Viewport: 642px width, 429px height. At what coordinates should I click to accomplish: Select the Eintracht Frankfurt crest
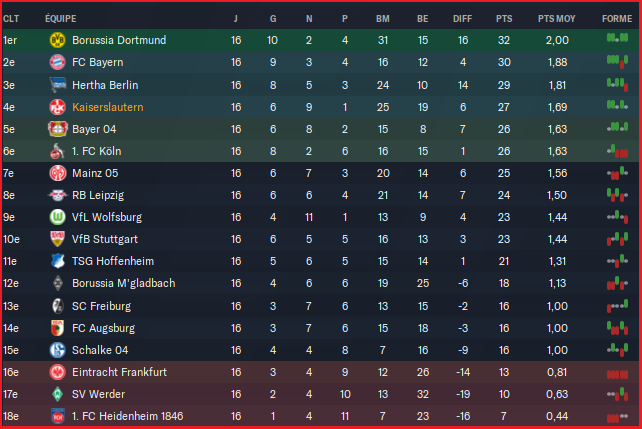click(x=57, y=372)
